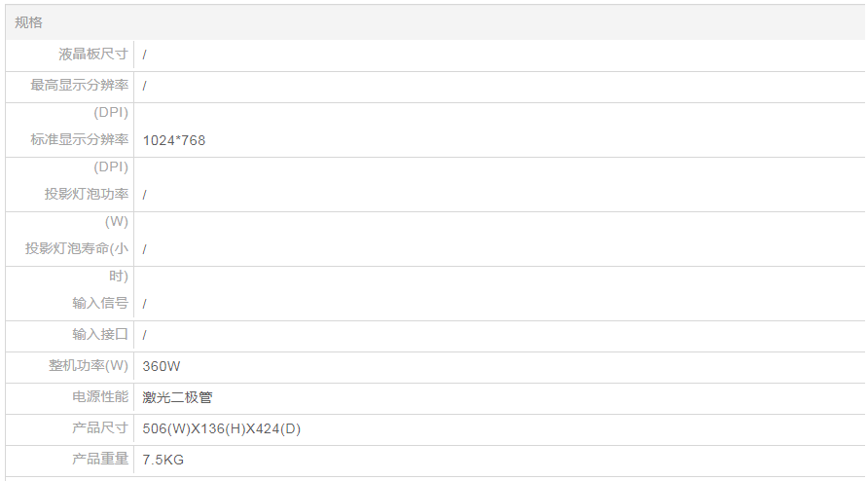Select the 360W power value
Screen dimensions: 868x481
(162, 366)
